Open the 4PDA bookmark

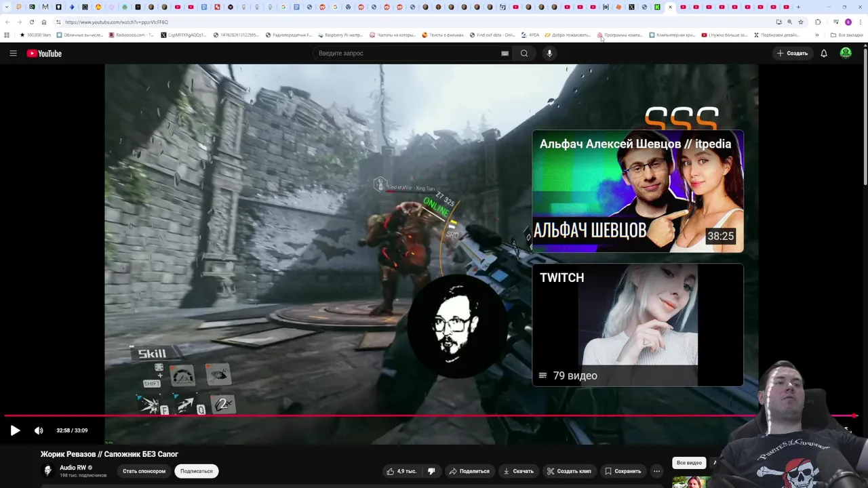530,35
